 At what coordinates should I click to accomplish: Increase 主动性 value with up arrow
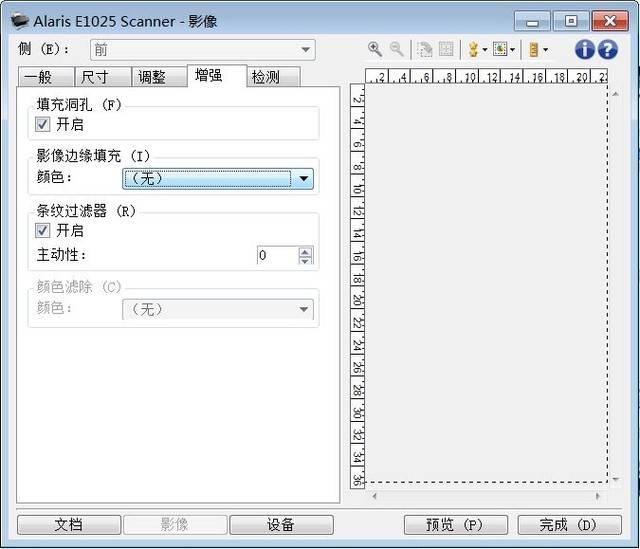(x=305, y=251)
